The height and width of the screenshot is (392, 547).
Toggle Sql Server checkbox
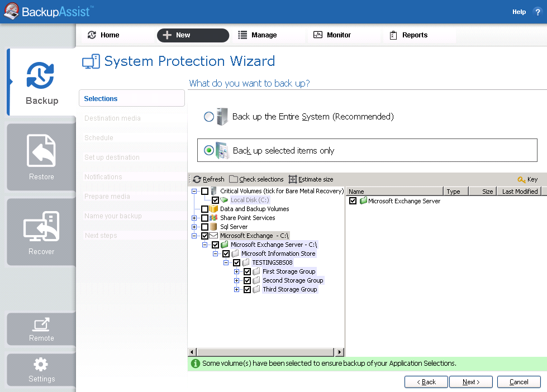coord(205,227)
